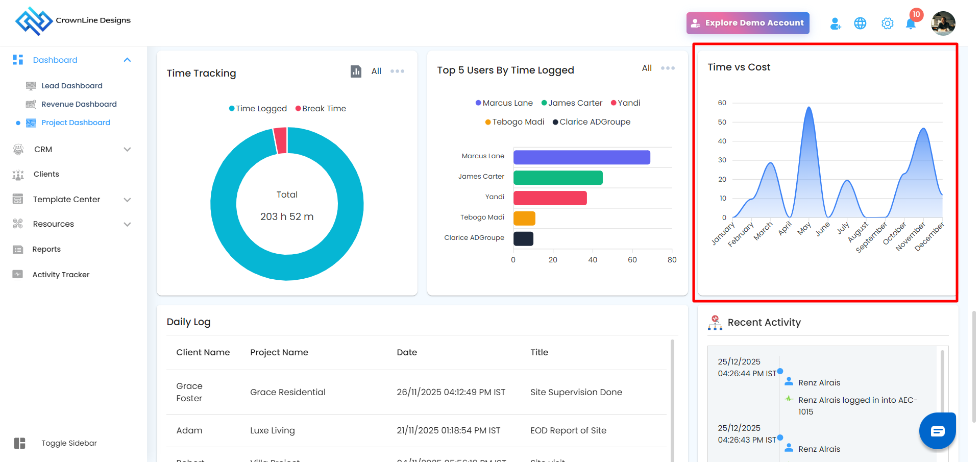
Task: Collapse the Dashboard menu chevron
Action: [127, 60]
